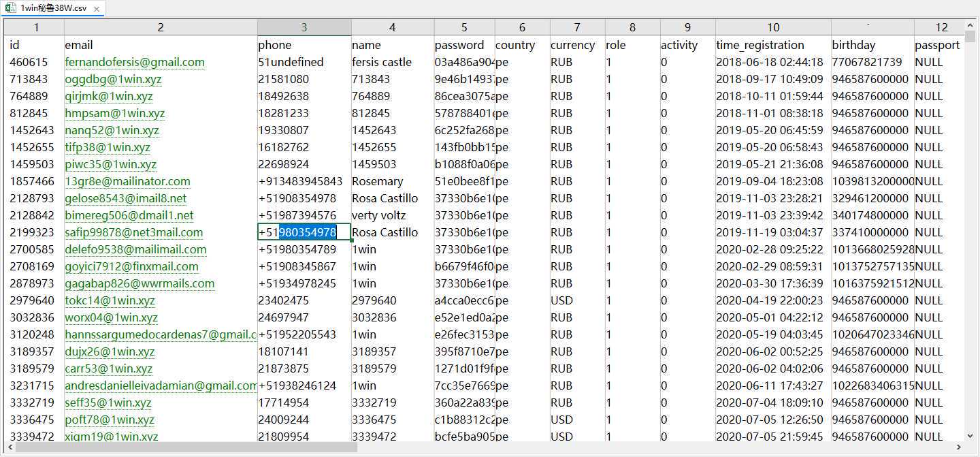Open link hmpsam@1win.xyz
Viewport: 980px width, 457px height.
(114, 113)
